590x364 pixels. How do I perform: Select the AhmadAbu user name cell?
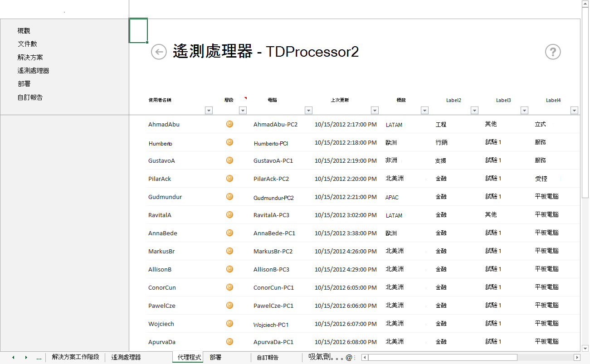pyautogui.click(x=164, y=124)
